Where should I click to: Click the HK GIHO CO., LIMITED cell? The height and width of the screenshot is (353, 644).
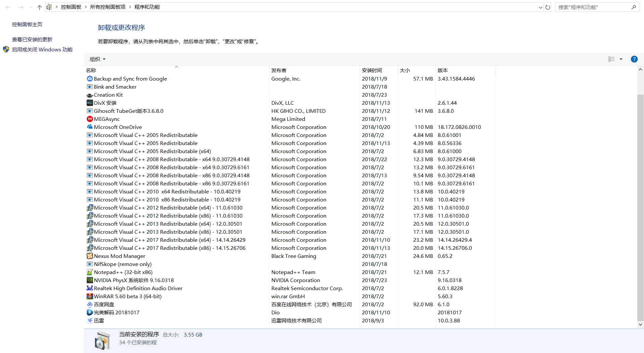click(x=298, y=111)
